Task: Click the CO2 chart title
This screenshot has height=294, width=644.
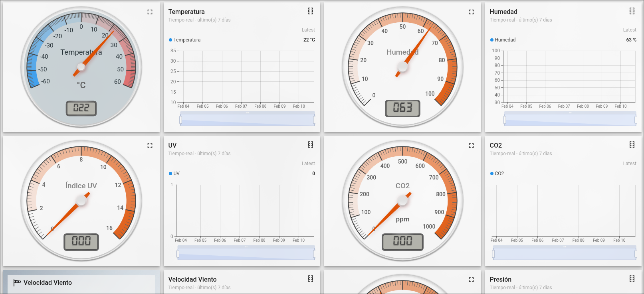Action: pos(496,145)
